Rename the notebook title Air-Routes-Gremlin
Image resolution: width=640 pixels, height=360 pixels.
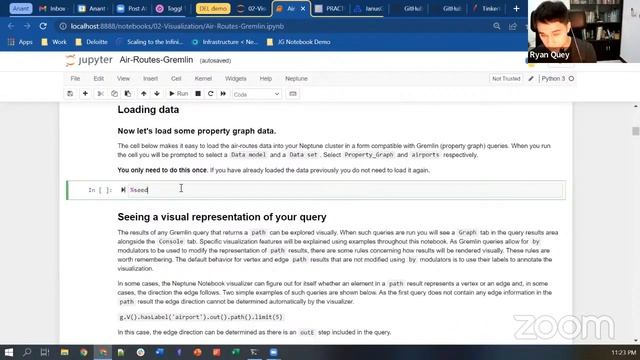(156, 60)
